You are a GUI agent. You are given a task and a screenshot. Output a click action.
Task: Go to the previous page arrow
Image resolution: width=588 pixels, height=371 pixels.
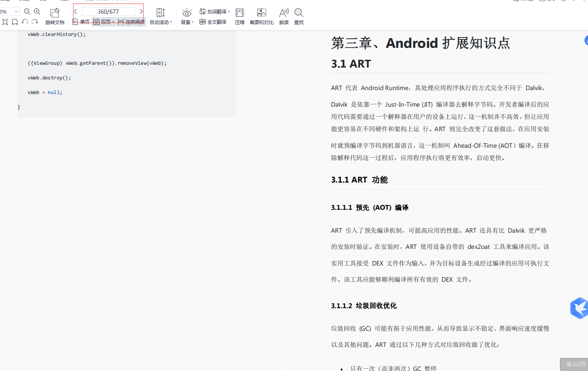pos(76,11)
